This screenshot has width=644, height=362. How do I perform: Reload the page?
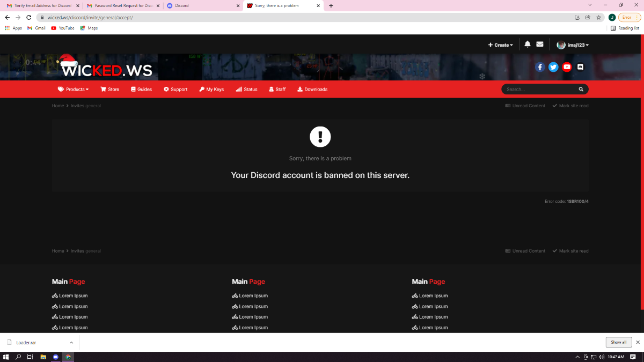point(28,17)
